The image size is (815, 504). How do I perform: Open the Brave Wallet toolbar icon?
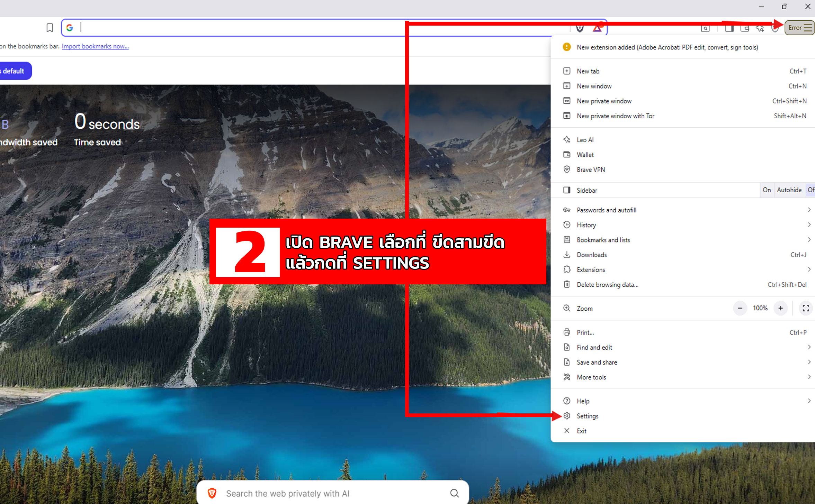tap(745, 28)
